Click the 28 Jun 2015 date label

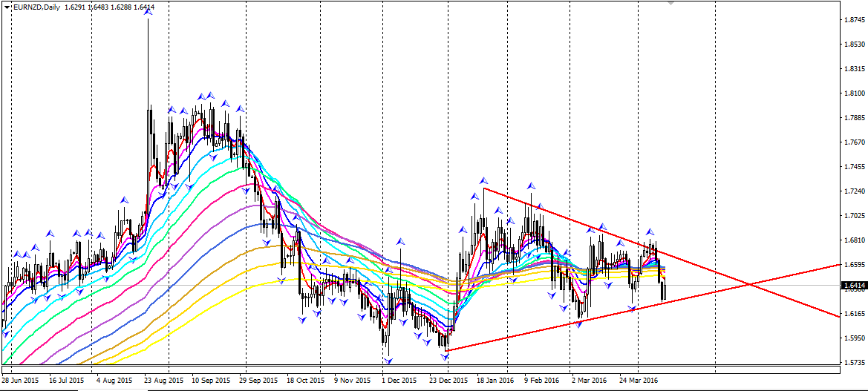pos(19,381)
